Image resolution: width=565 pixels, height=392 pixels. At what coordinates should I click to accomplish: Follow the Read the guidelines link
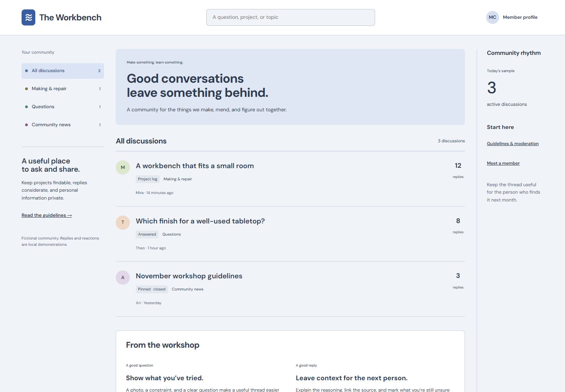47,215
